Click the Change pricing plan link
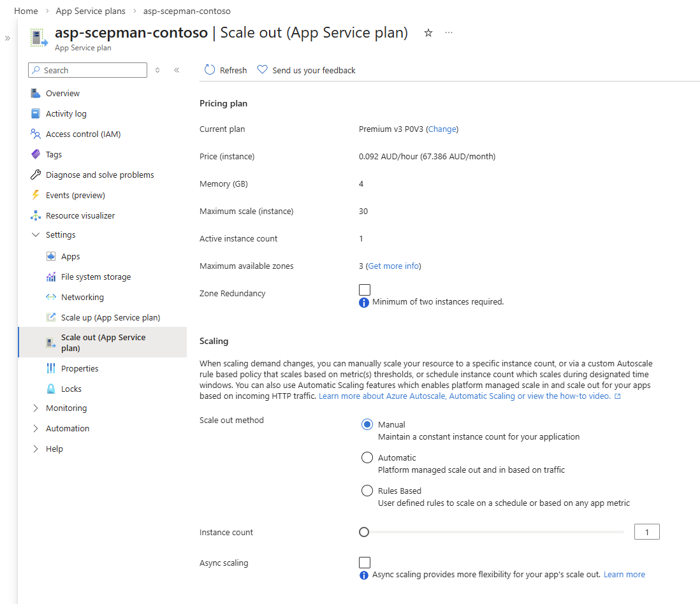The width and height of the screenshot is (700, 604). click(442, 129)
